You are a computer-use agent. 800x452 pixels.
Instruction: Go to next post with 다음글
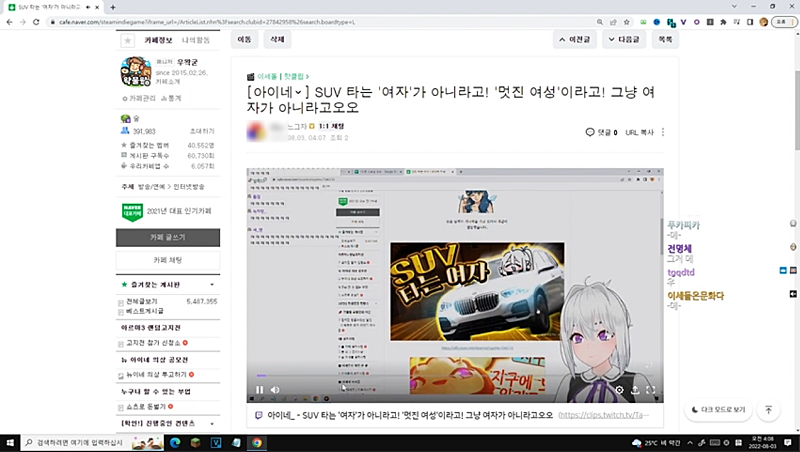click(624, 40)
